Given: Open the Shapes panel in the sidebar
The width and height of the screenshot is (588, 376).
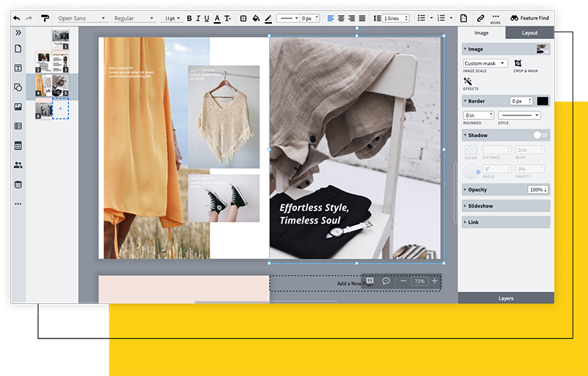Looking at the screenshot, I should tap(18, 88).
